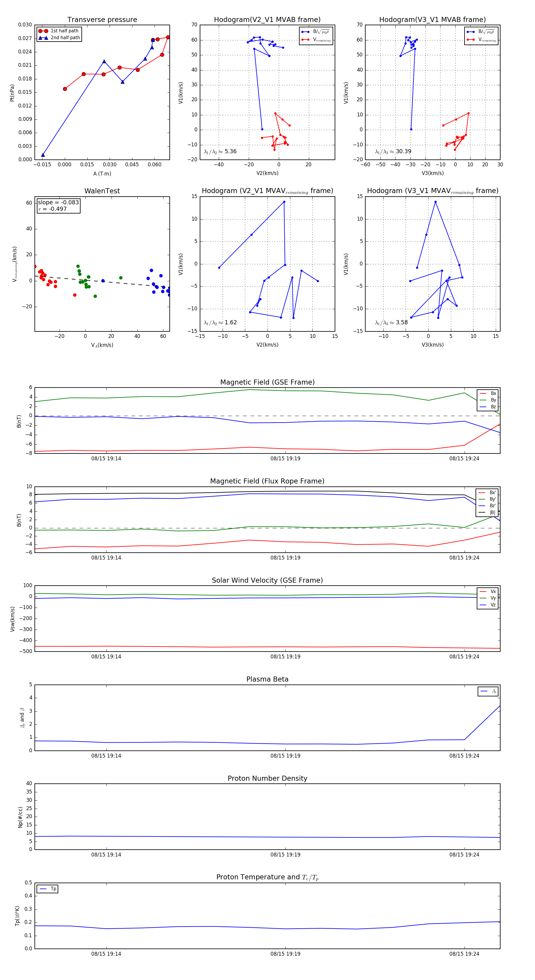
Task: Click the '1st half path' legend entry
Action: pyautogui.click(x=59, y=31)
